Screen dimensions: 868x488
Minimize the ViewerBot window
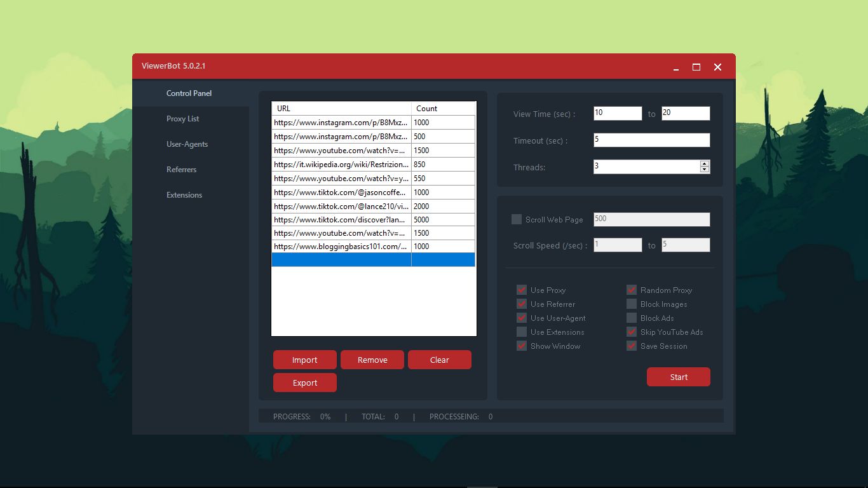pos(676,67)
